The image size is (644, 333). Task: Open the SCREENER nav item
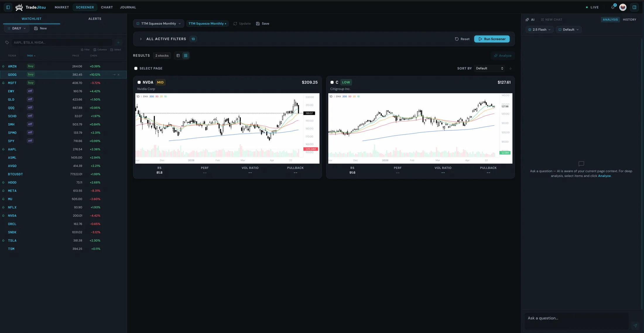pyautogui.click(x=85, y=7)
